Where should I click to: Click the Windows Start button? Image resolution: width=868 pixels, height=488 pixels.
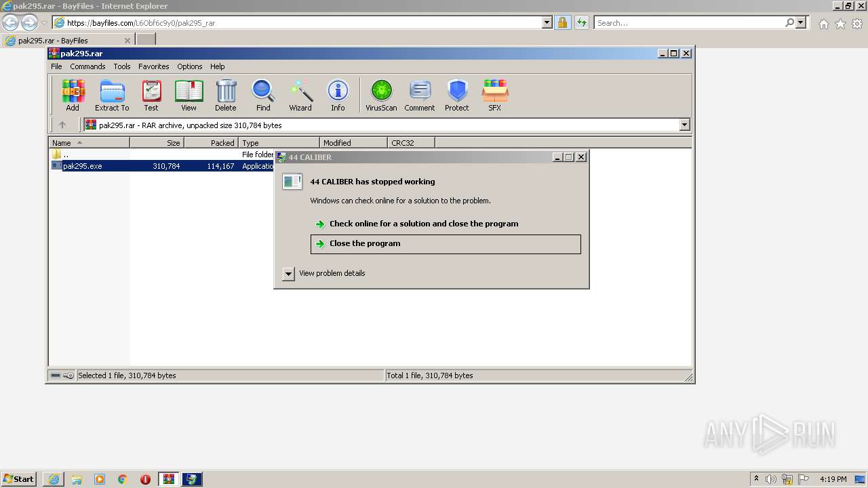19,479
